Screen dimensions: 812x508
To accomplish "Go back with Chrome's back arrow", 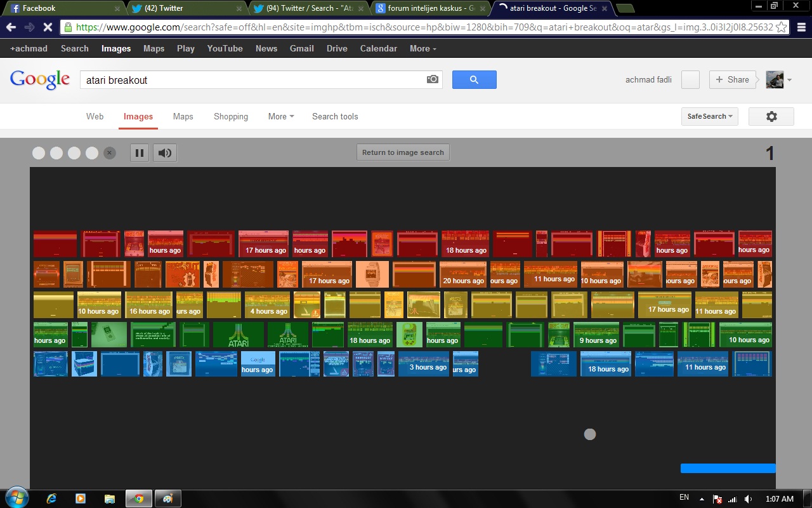I will 11,27.
